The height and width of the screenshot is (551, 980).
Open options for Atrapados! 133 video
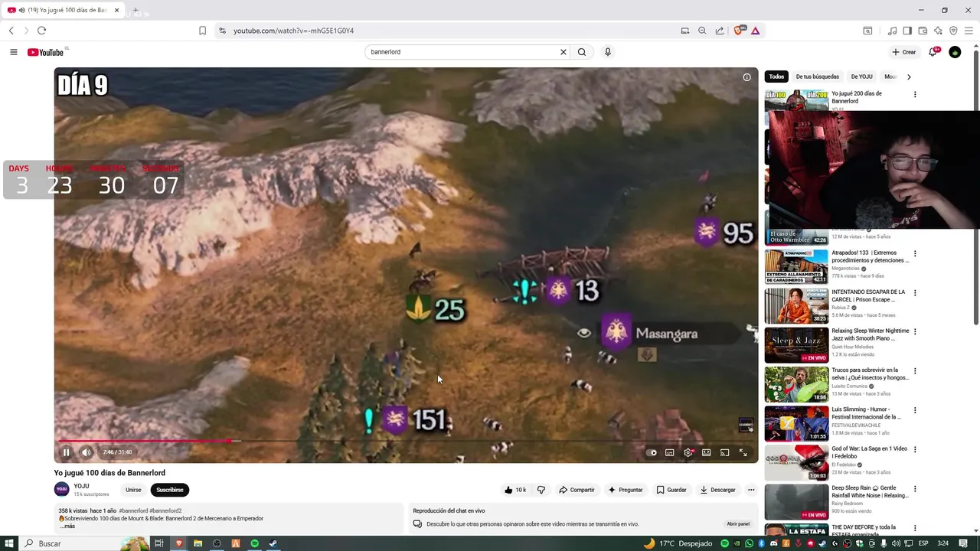pos(915,253)
